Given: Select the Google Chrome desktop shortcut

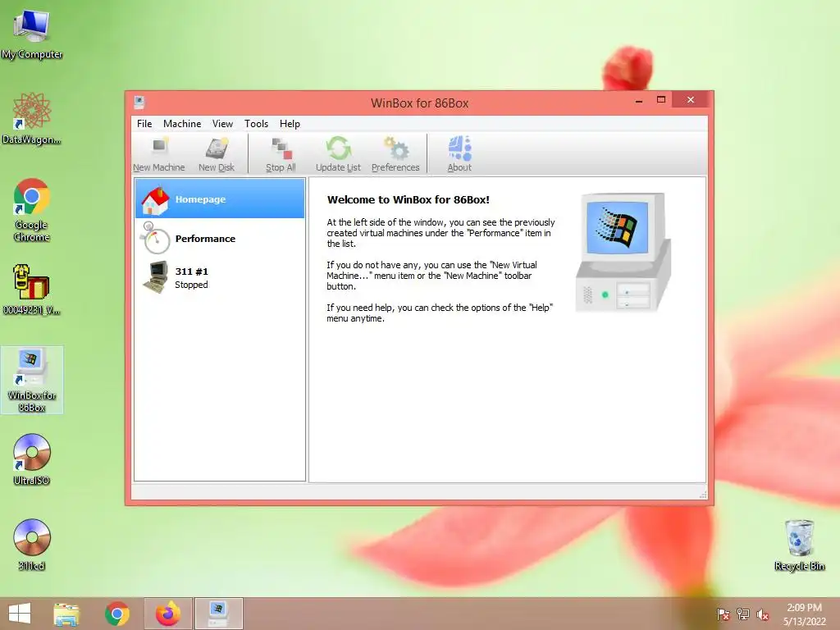Looking at the screenshot, I should click(32, 209).
